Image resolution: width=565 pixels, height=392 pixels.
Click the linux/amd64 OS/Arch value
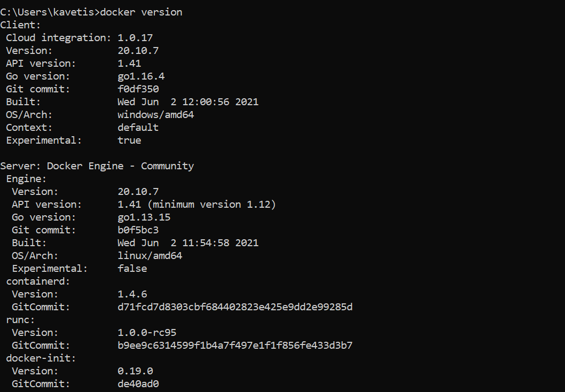pos(150,256)
